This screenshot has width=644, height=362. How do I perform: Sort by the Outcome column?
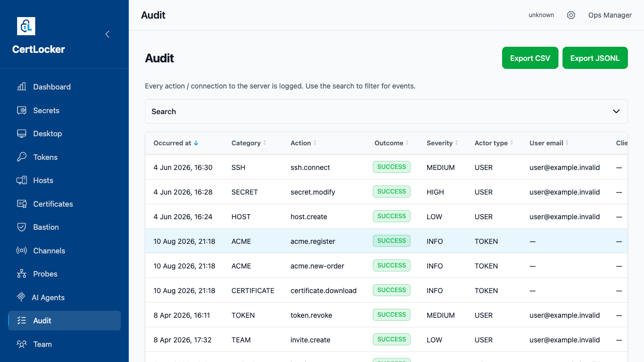pyautogui.click(x=391, y=143)
